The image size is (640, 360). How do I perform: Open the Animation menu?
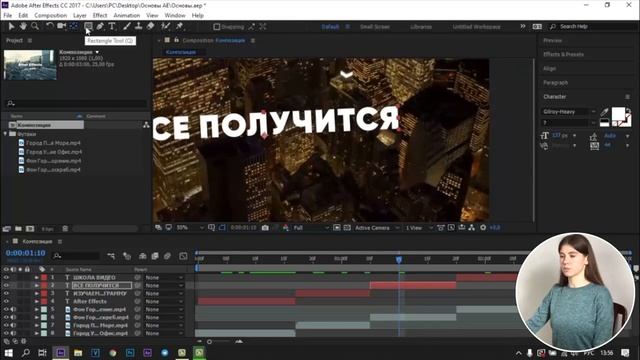point(127,16)
